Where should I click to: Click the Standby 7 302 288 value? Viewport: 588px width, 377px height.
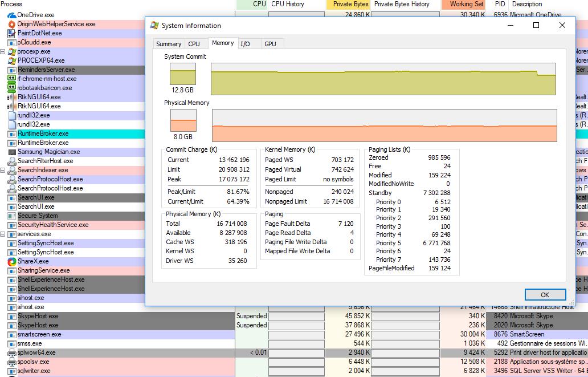[437, 193]
